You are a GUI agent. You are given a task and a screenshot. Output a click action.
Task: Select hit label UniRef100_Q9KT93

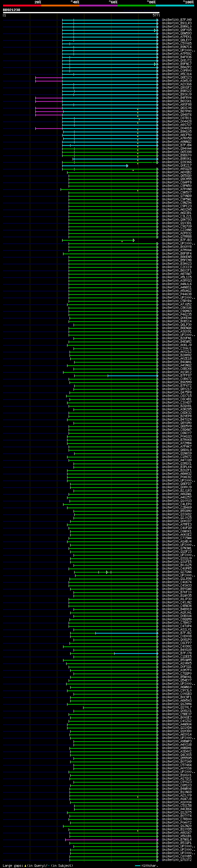point(177,220)
